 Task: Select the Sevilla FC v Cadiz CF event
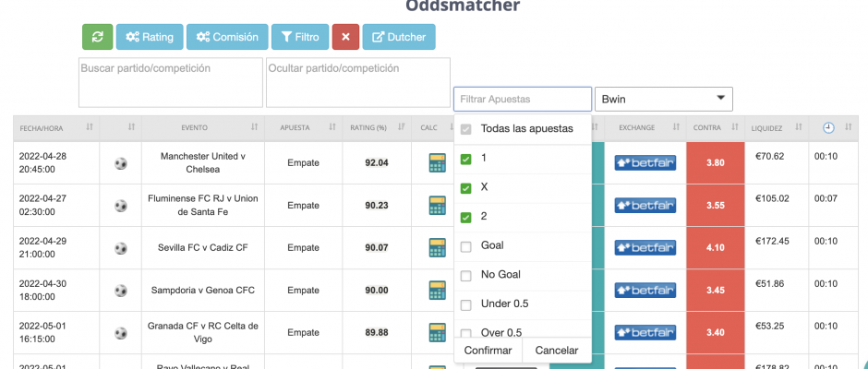(x=203, y=248)
